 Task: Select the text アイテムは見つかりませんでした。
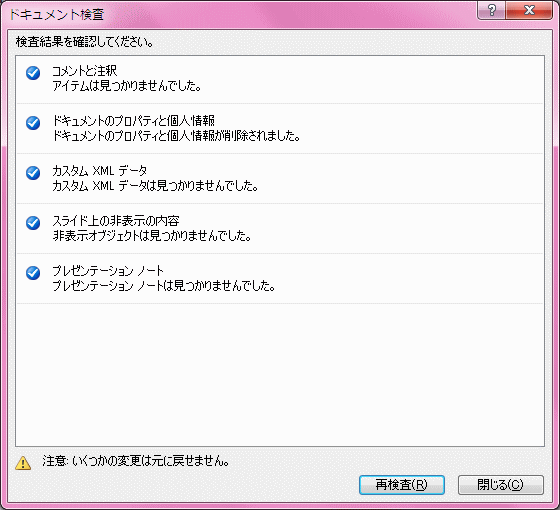127,86
